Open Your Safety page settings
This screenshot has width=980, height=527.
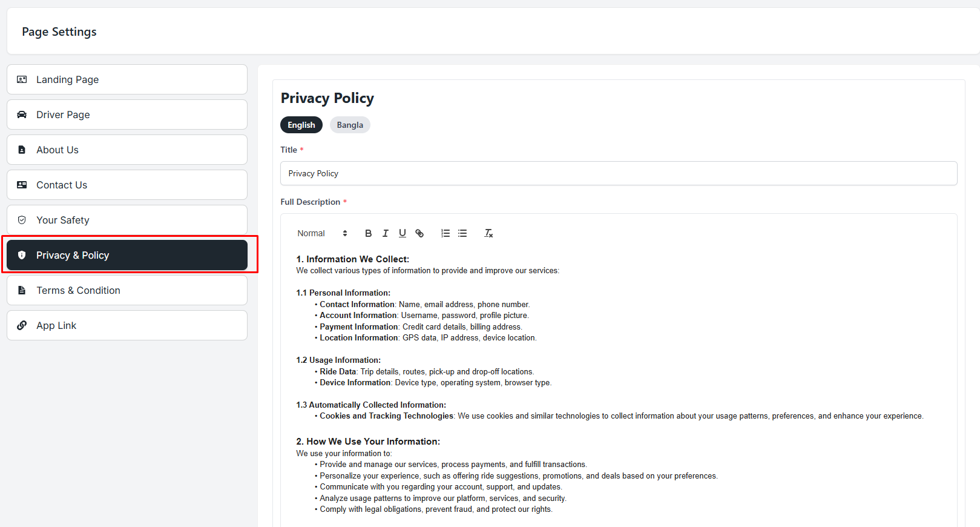(x=127, y=220)
